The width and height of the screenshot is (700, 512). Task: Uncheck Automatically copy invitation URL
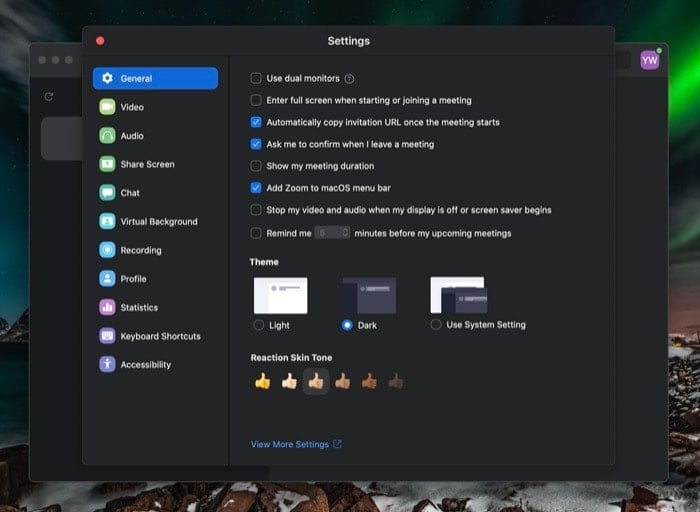pyautogui.click(x=256, y=122)
